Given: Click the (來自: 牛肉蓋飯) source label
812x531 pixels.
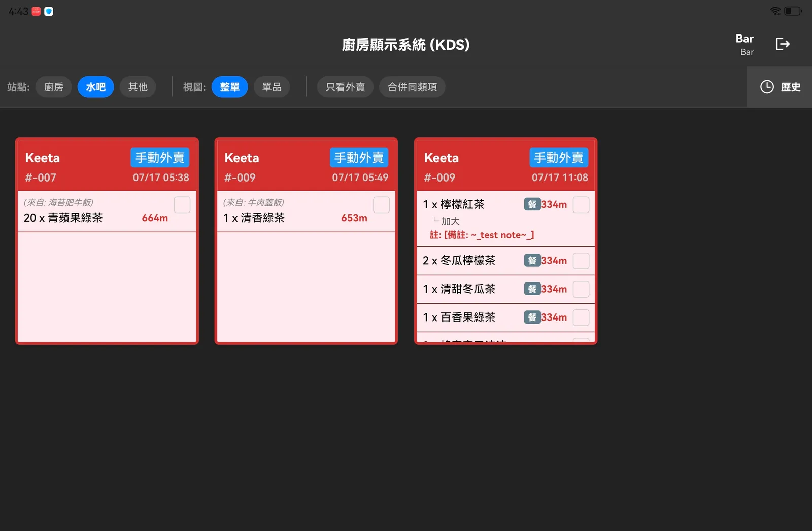Looking at the screenshot, I should tap(253, 202).
